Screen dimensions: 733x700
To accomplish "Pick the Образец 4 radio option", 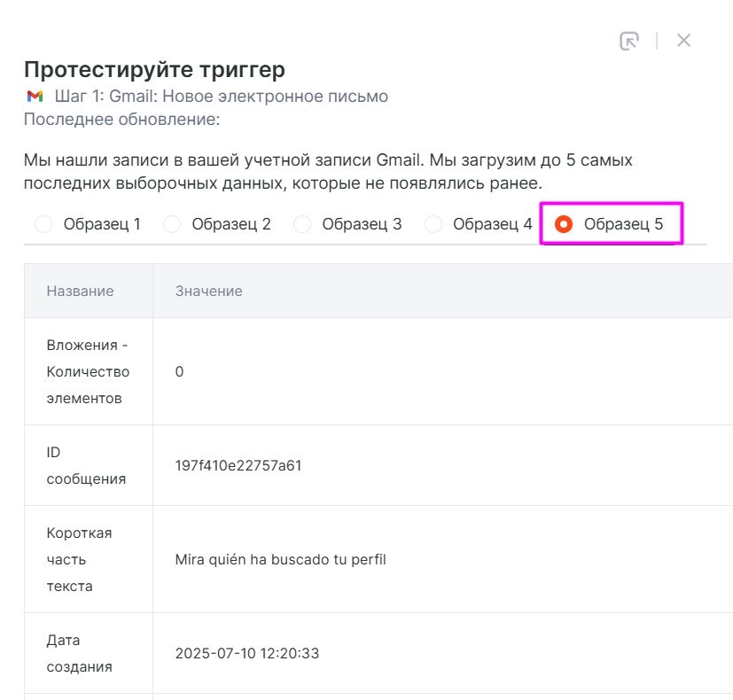I will click(x=433, y=224).
